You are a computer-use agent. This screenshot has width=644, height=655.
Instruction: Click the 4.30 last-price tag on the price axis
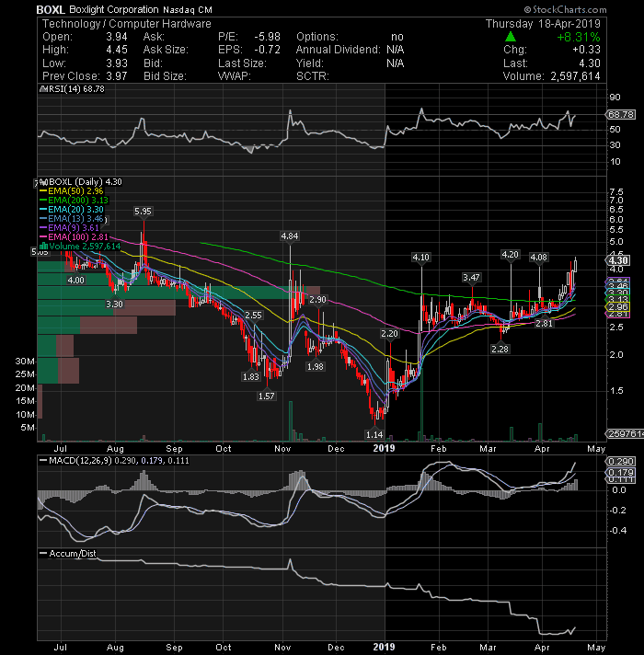[x=618, y=260]
